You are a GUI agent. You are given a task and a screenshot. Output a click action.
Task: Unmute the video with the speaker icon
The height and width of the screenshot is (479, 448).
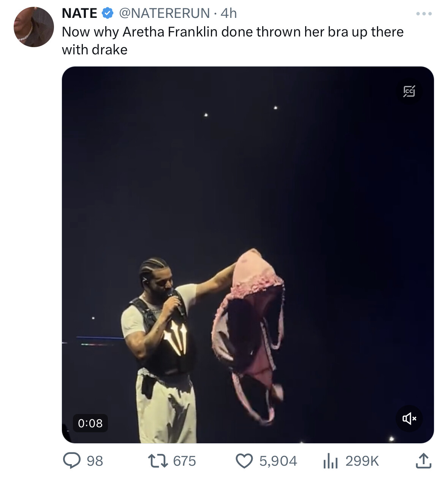(x=409, y=419)
